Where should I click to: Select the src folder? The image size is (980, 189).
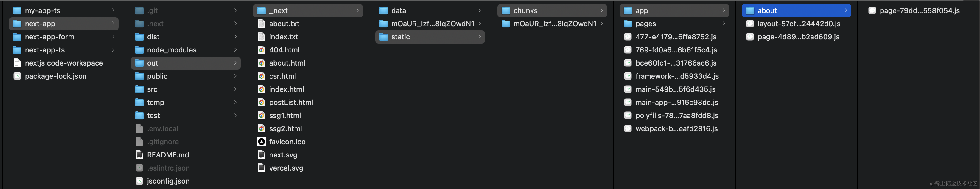[x=152, y=89]
